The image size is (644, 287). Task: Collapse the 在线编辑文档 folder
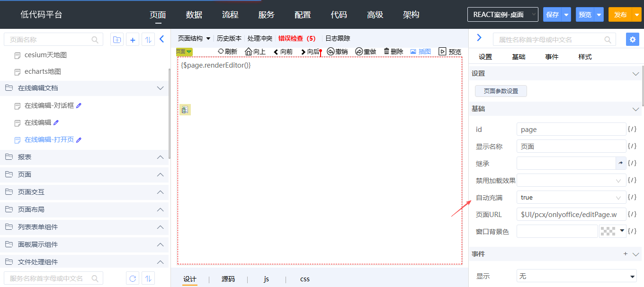(160, 88)
